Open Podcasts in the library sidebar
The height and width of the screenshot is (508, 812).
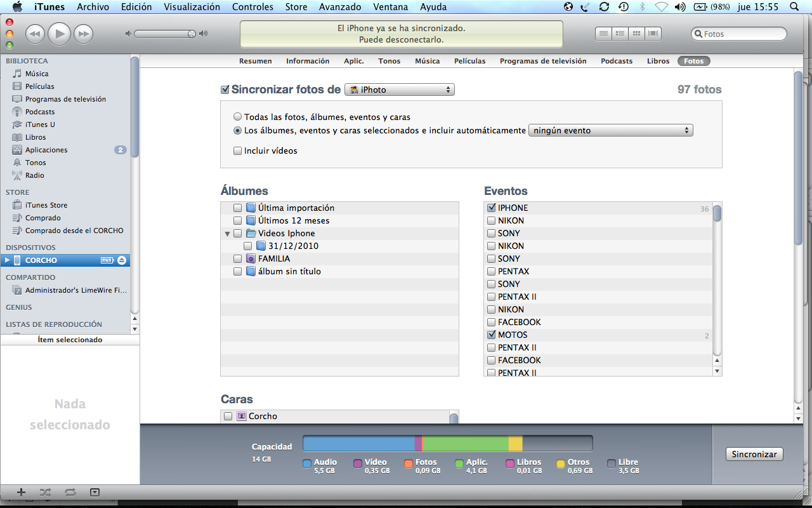(40, 112)
